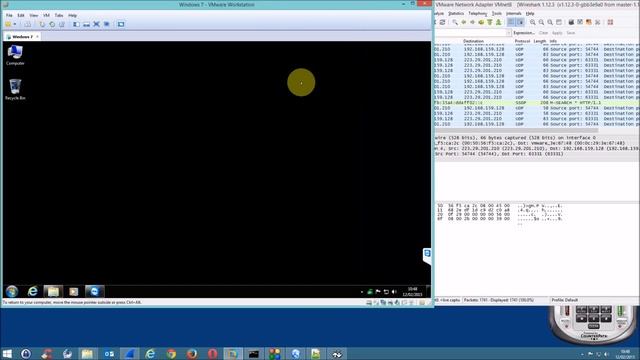
Task: Open the Windows 8 Start button on host
Action: point(7,353)
